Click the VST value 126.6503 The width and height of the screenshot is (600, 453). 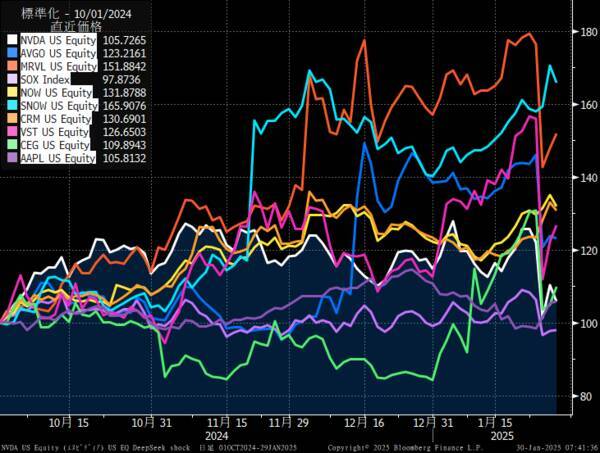pos(124,132)
